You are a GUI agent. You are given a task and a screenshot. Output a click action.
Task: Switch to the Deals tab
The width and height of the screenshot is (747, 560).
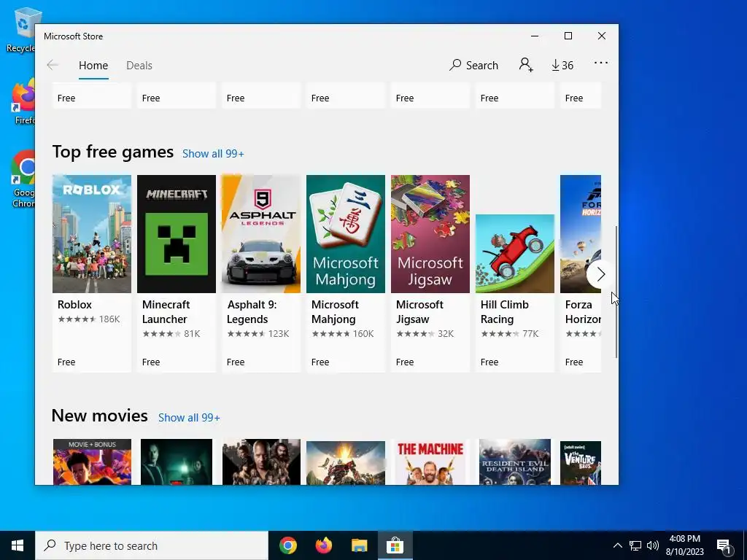point(139,65)
